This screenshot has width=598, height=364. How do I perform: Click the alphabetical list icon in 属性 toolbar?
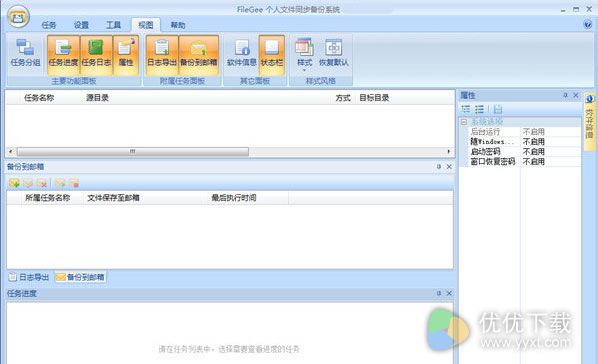pyautogui.click(x=479, y=109)
